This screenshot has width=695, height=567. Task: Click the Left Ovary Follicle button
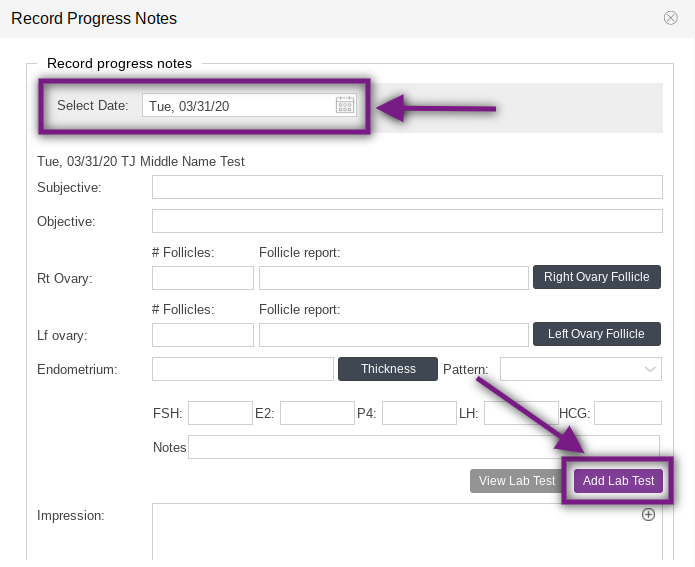tap(596, 334)
